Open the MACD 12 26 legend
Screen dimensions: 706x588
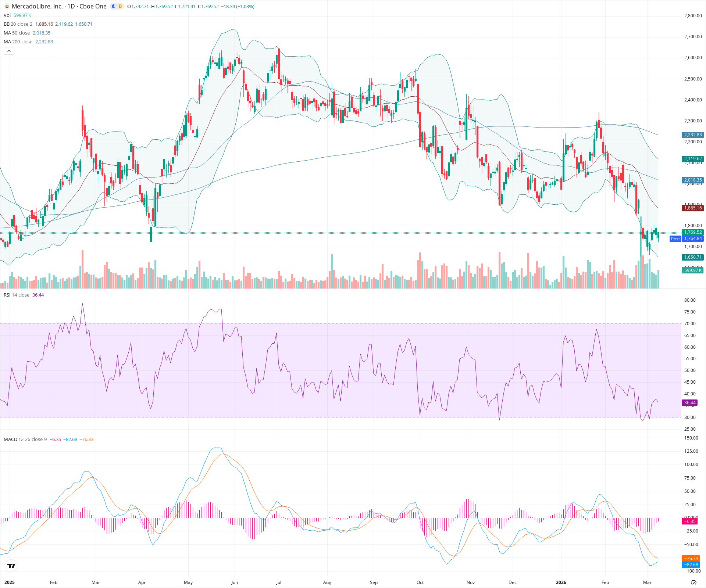25,439
